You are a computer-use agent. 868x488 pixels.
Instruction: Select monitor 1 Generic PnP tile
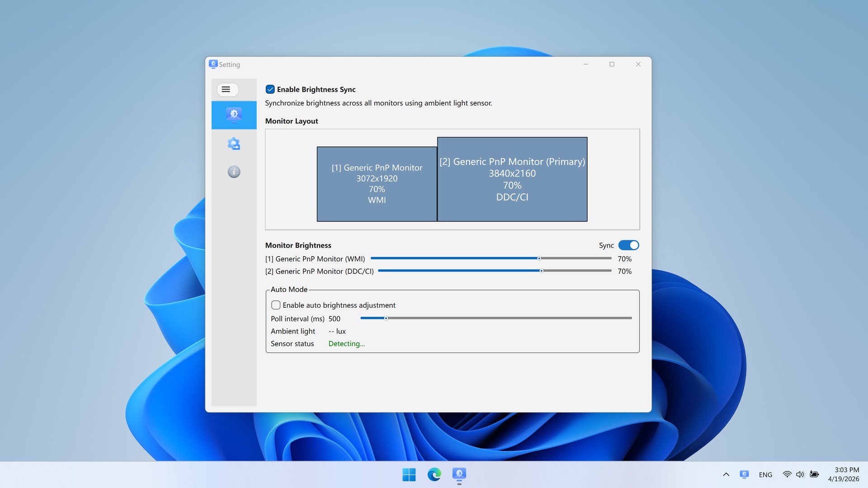[x=377, y=184]
